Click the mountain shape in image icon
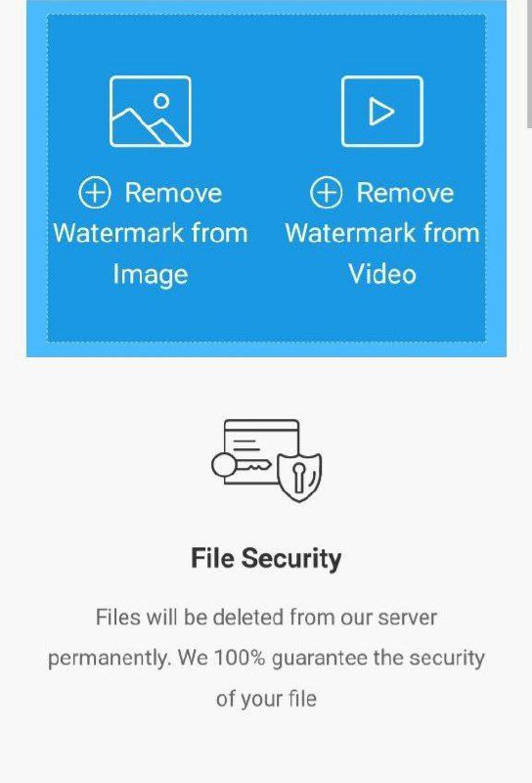Viewport: 532px width, 783px height. tap(149, 127)
